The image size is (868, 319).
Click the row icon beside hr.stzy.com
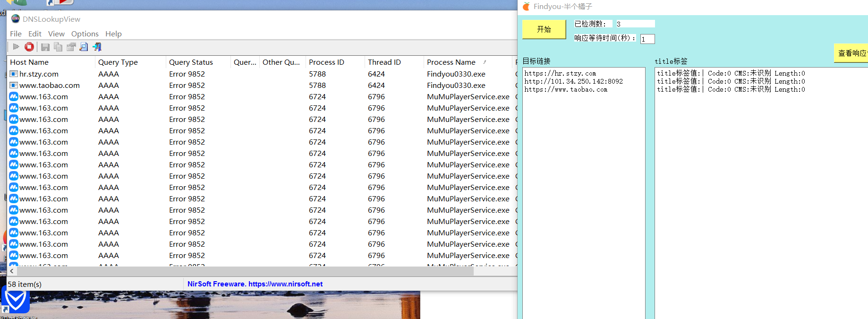click(x=14, y=74)
